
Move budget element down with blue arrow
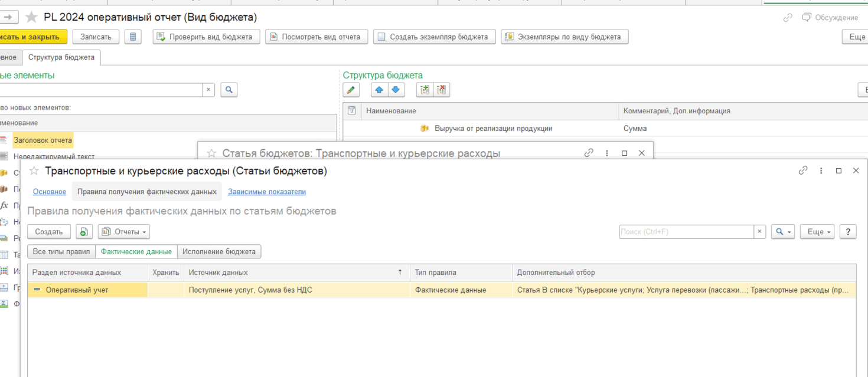[396, 90]
